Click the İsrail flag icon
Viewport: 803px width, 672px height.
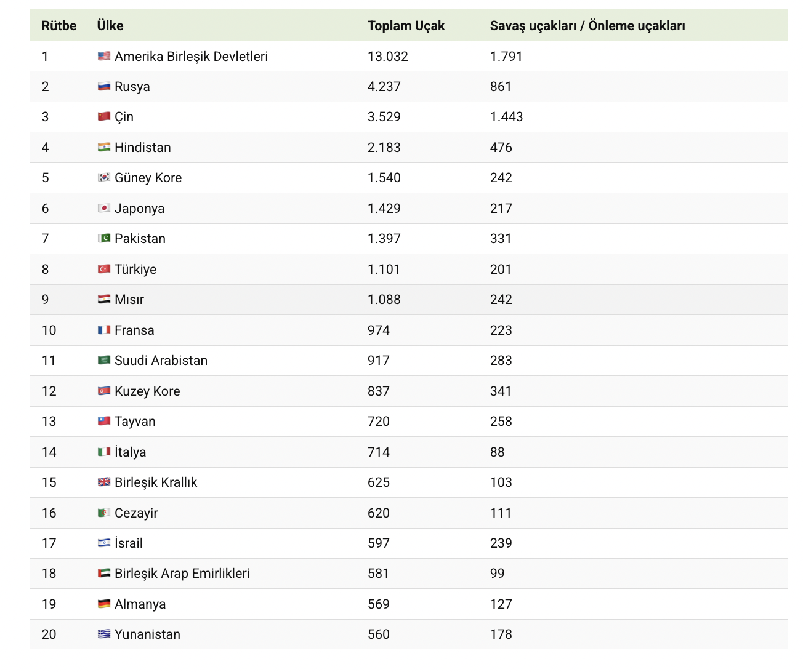click(103, 543)
